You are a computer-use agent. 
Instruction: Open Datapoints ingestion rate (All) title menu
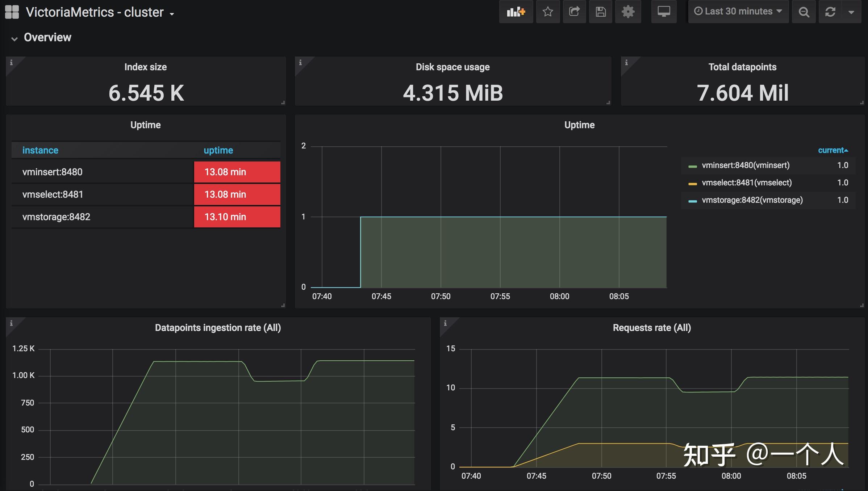click(x=218, y=328)
